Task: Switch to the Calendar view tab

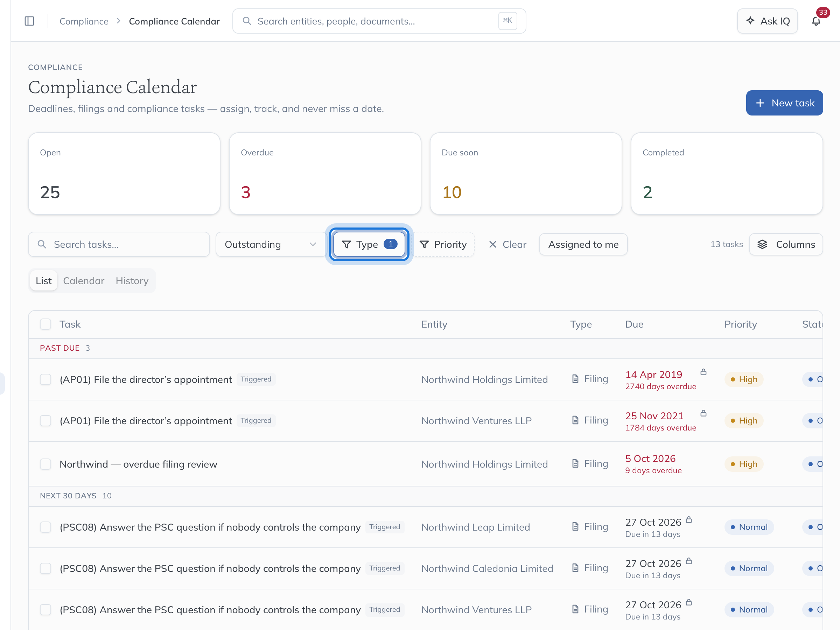Action: (84, 281)
